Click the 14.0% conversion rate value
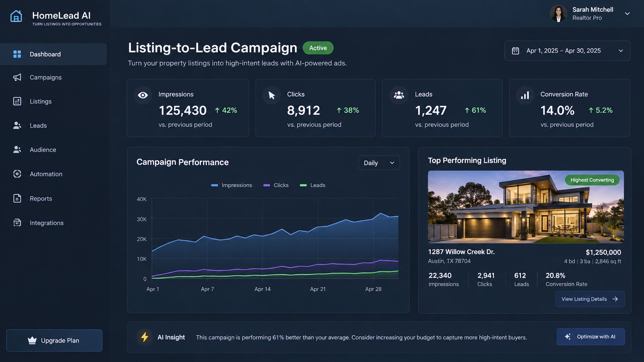 (x=557, y=110)
